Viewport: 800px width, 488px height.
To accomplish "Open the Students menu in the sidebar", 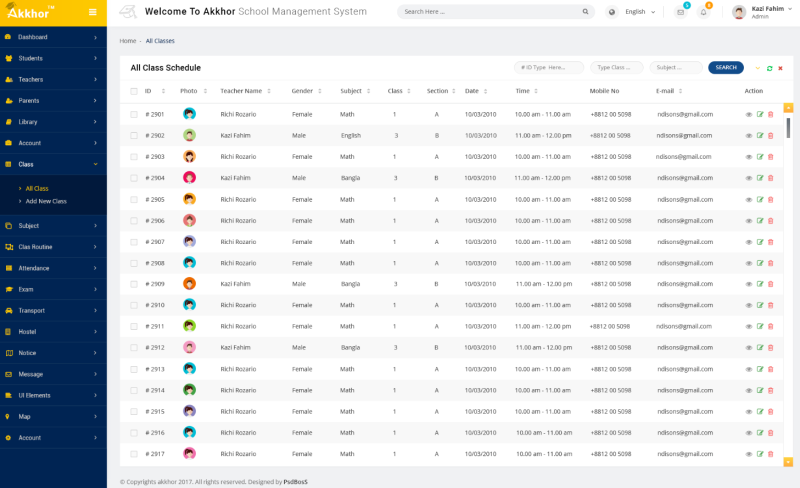I will pos(53,58).
